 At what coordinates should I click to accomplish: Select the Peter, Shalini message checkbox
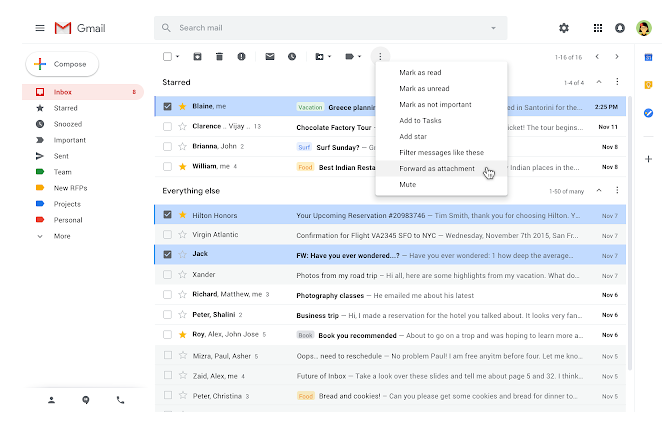click(x=168, y=314)
